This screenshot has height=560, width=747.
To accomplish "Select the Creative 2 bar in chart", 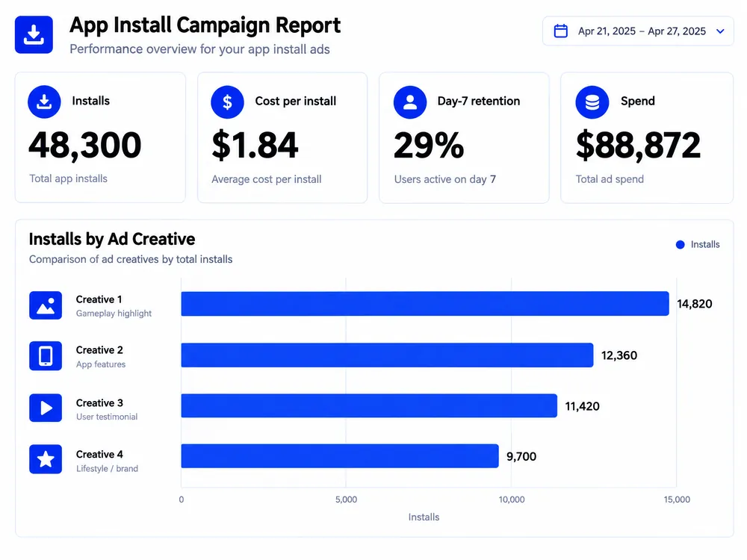I will 387,355.
